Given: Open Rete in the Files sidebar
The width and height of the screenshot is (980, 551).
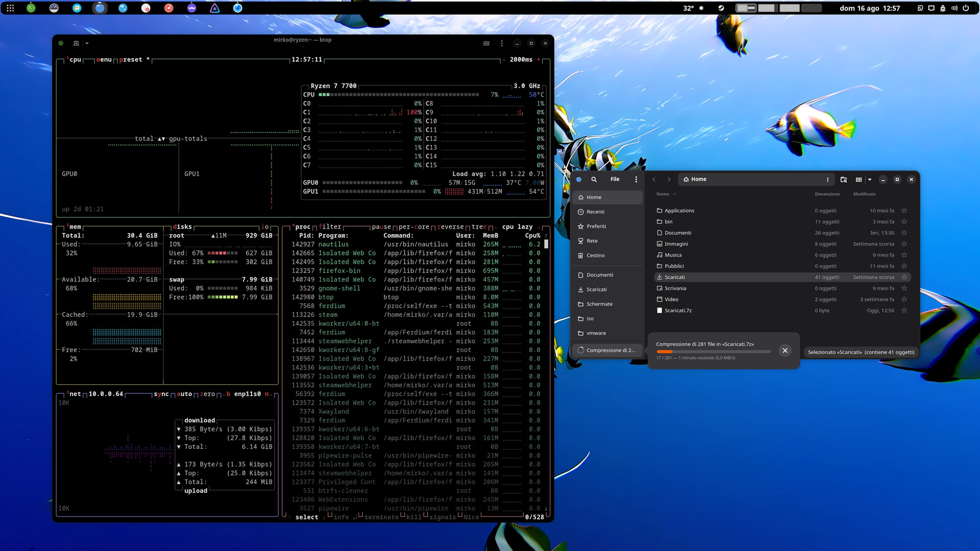Looking at the screenshot, I should point(607,241).
